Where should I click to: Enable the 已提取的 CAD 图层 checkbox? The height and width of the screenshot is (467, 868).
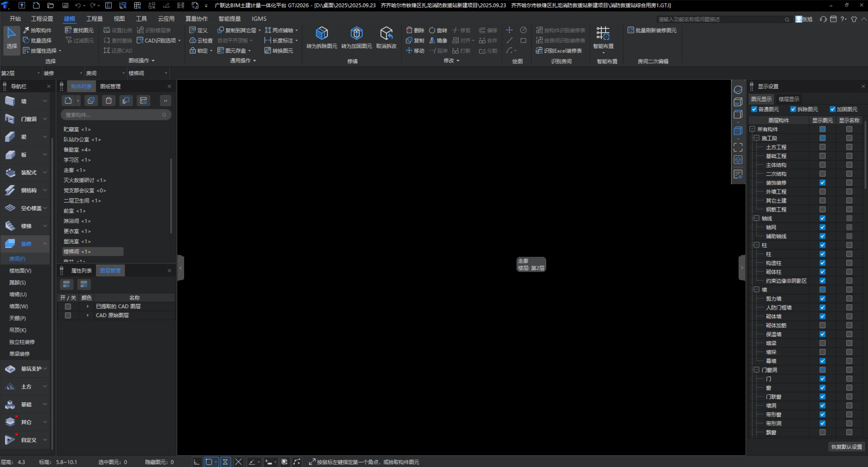point(68,306)
